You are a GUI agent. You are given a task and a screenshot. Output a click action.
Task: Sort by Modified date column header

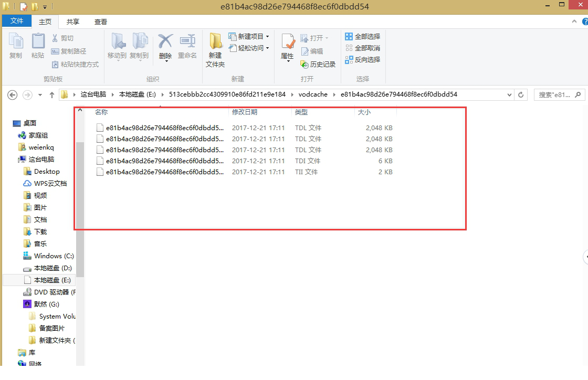(x=245, y=112)
